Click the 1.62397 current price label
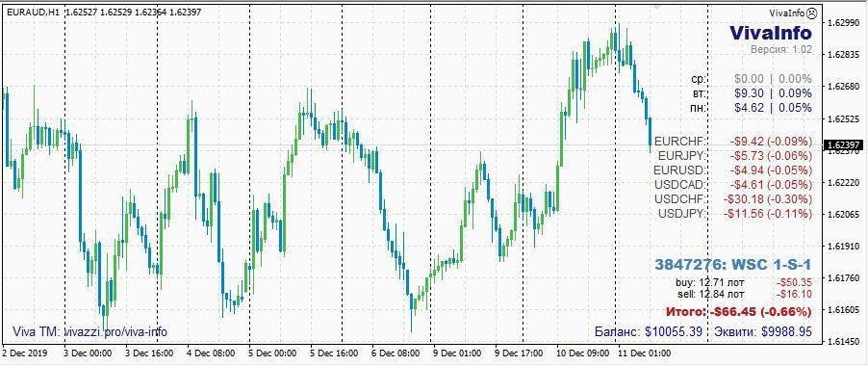The image size is (868, 366). 844,145
